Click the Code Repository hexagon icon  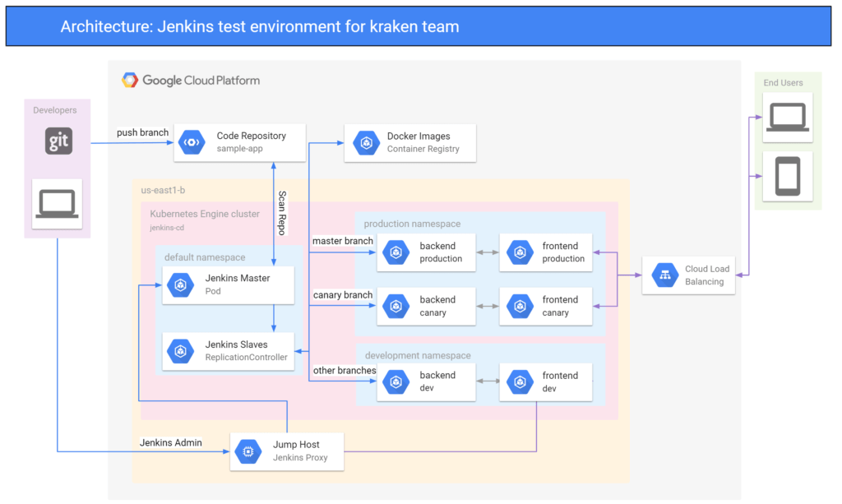click(192, 142)
